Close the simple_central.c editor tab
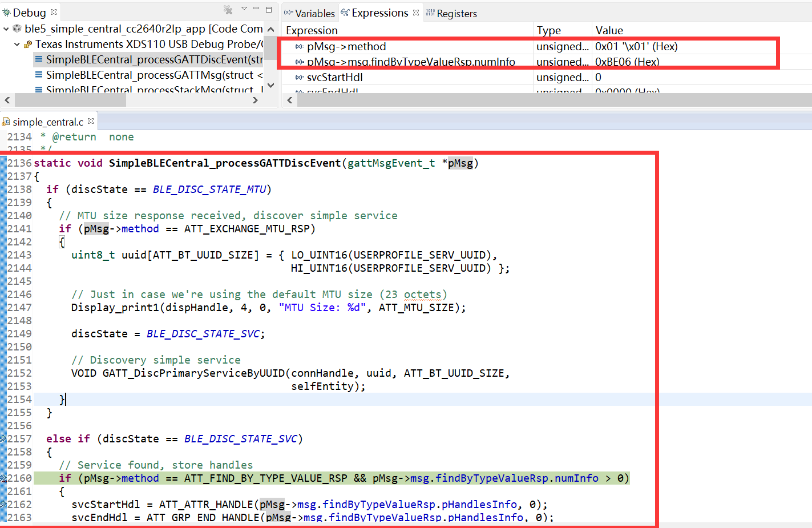Image resolution: width=812 pixels, height=528 pixels. (x=91, y=121)
